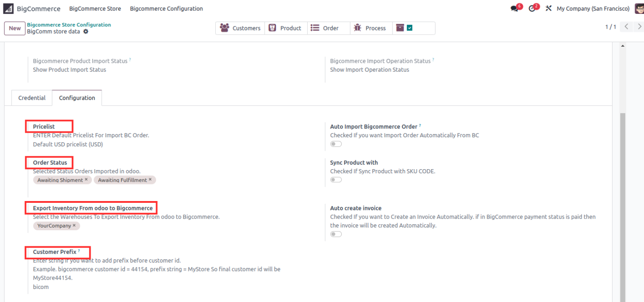
Task: Toggle Sync Product with SKU code
Action: click(336, 179)
